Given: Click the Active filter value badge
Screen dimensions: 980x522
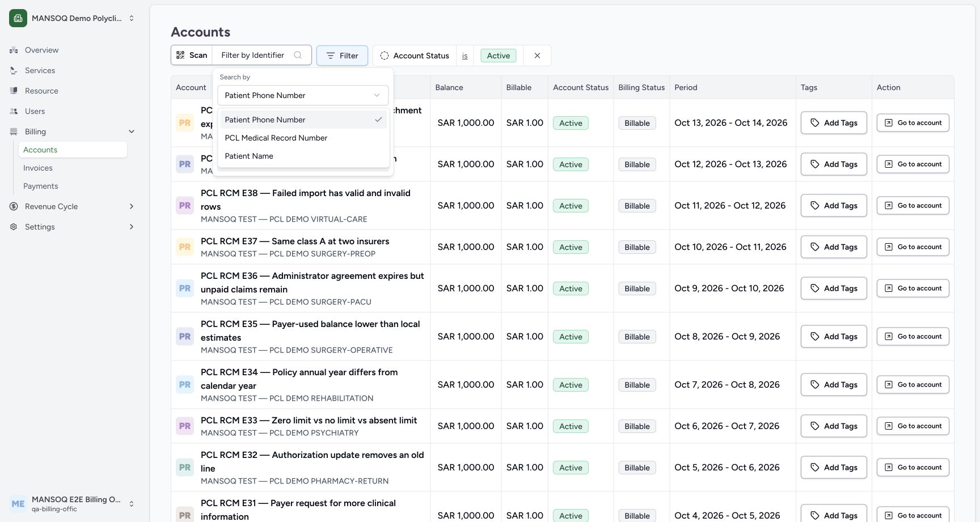Looking at the screenshot, I should click(499, 56).
